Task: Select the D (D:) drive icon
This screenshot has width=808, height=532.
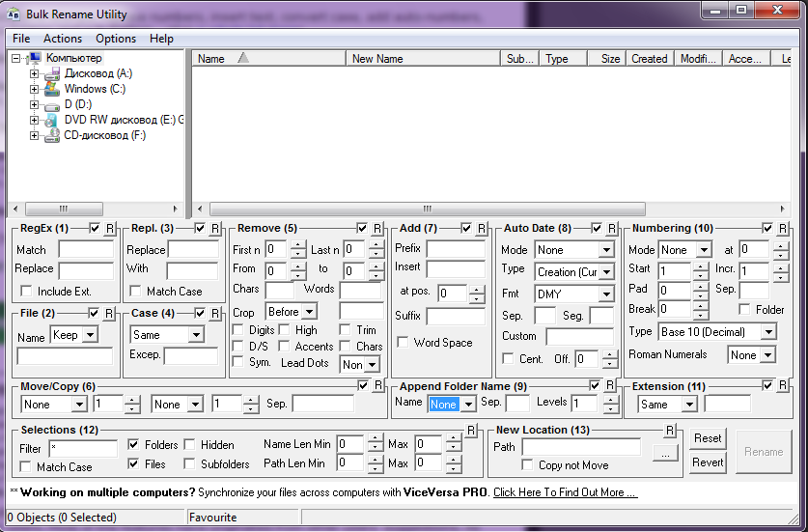Action: (x=51, y=105)
